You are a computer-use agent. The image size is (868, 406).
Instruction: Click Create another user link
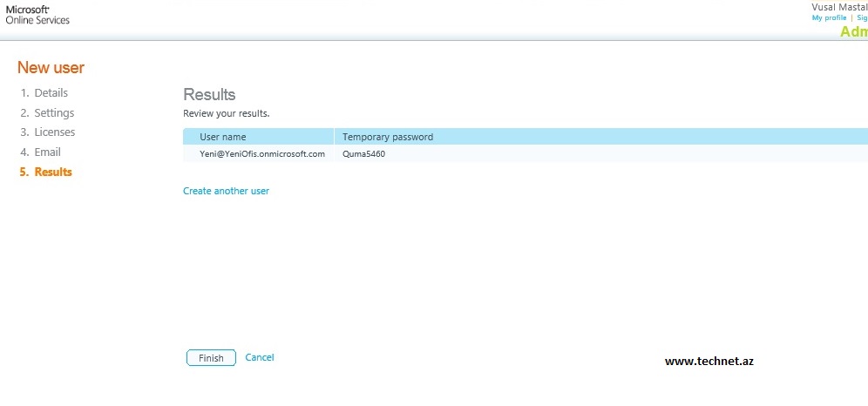click(226, 191)
